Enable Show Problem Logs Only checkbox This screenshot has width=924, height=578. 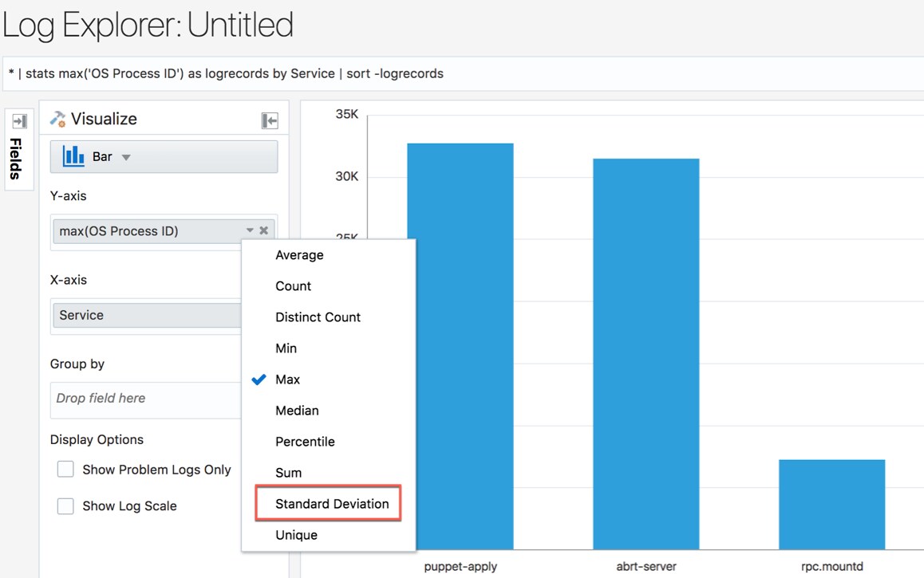coord(65,469)
